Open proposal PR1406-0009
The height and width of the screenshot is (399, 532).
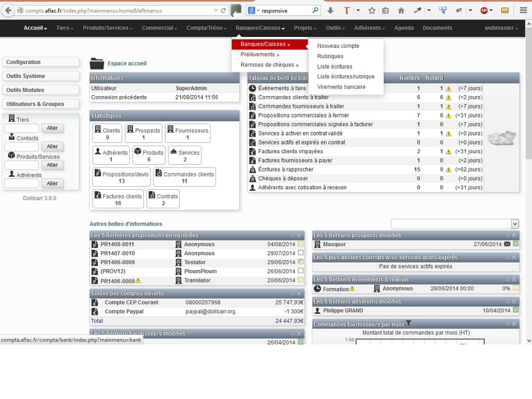(117, 262)
